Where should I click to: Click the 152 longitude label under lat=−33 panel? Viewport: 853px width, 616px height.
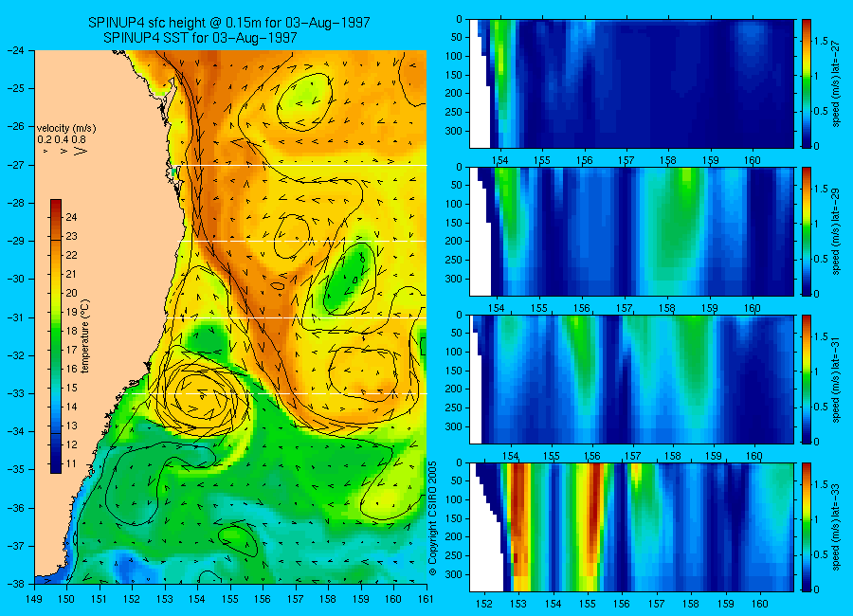[x=483, y=604]
